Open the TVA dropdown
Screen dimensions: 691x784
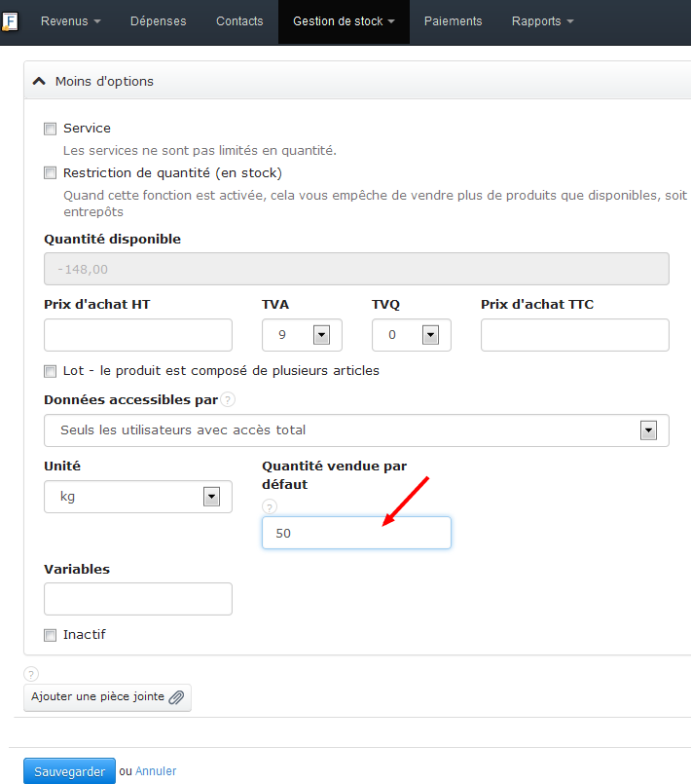[x=321, y=334]
